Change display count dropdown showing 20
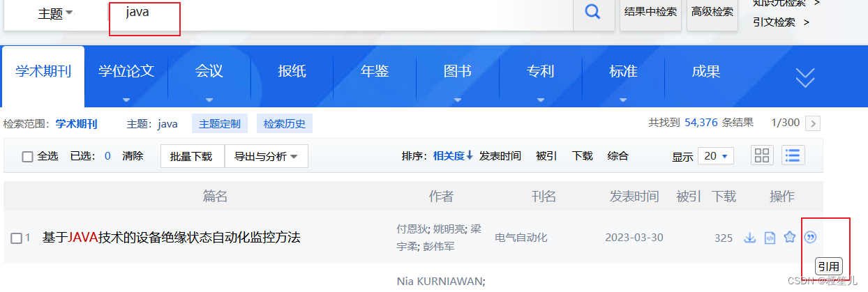The width and height of the screenshot is (868, 292). (x=716, y=156)
